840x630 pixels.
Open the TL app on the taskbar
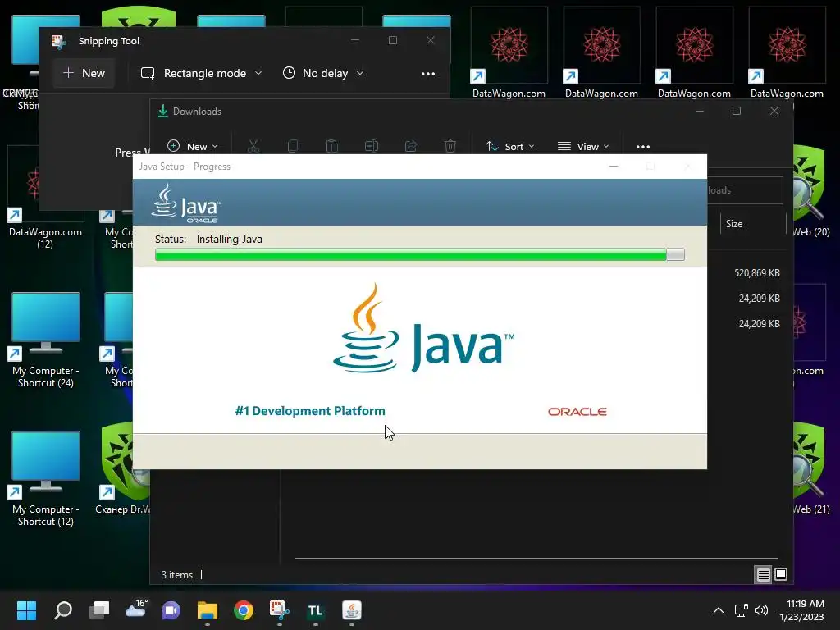point(316,610)
